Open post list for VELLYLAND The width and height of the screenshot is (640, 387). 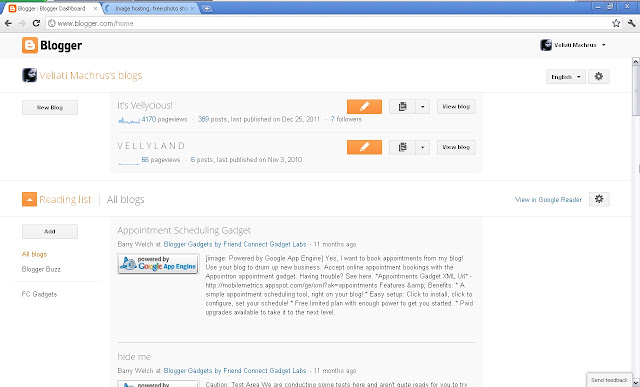point(402,147)
